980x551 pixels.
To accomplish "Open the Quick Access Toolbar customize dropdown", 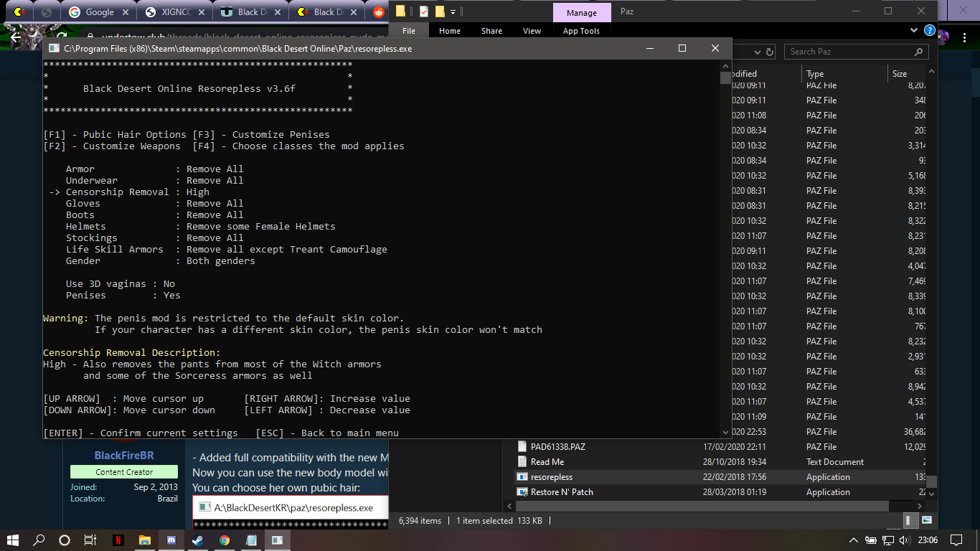I will tap(453, 11).
